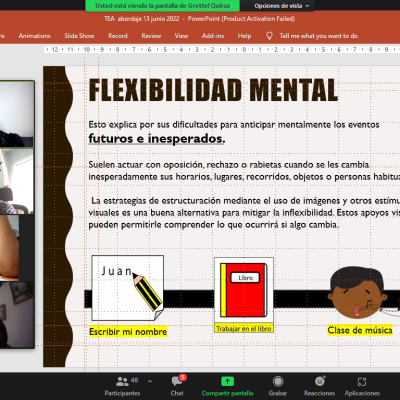Select the Juan pencil pictogram image
The image size is (400, 400).
point(127,288)
